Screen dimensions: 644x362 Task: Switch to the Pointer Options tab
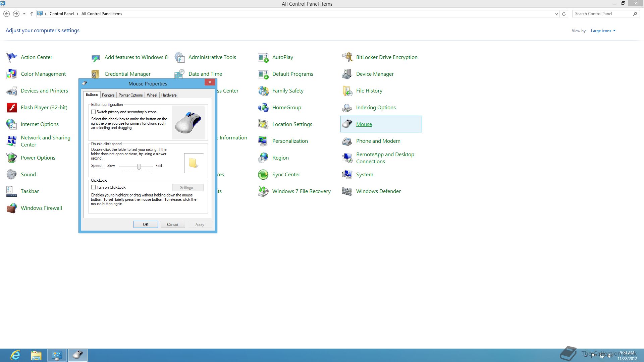pos(131,95)
